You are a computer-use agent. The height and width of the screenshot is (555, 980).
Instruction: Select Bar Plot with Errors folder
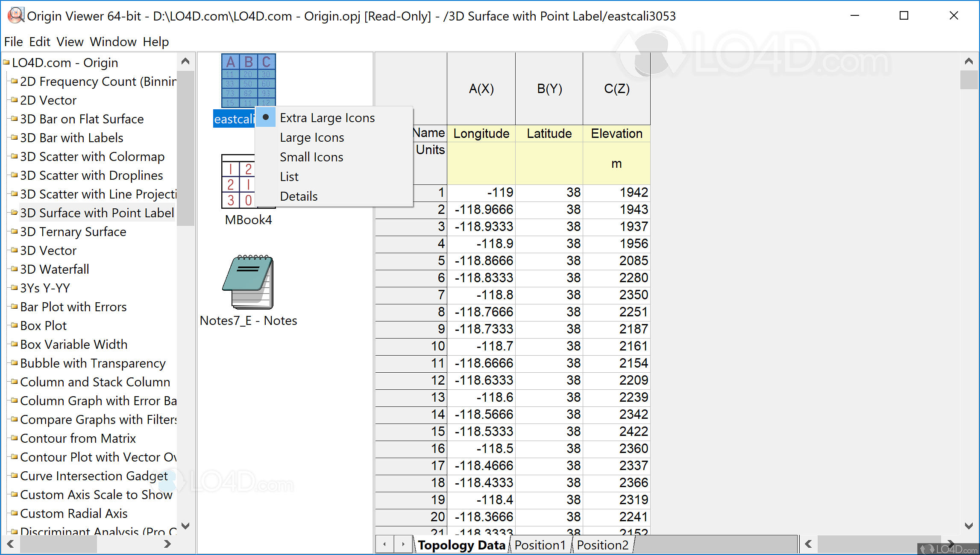[73, 307]
